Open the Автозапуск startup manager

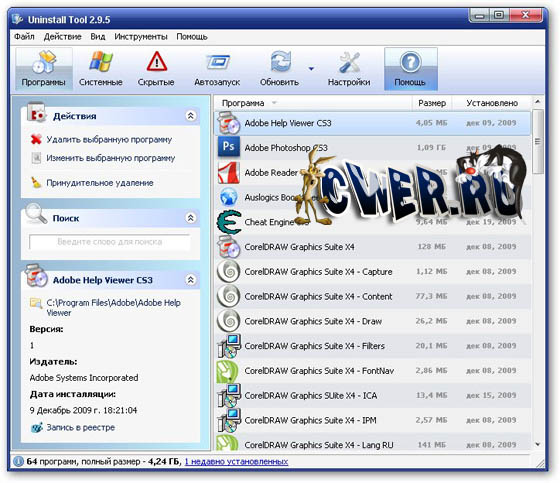217,69
